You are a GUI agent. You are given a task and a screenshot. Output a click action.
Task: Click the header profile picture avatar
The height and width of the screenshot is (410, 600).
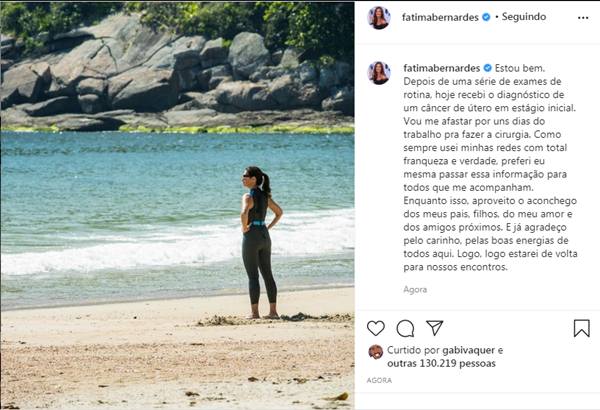tap(380, 17)
